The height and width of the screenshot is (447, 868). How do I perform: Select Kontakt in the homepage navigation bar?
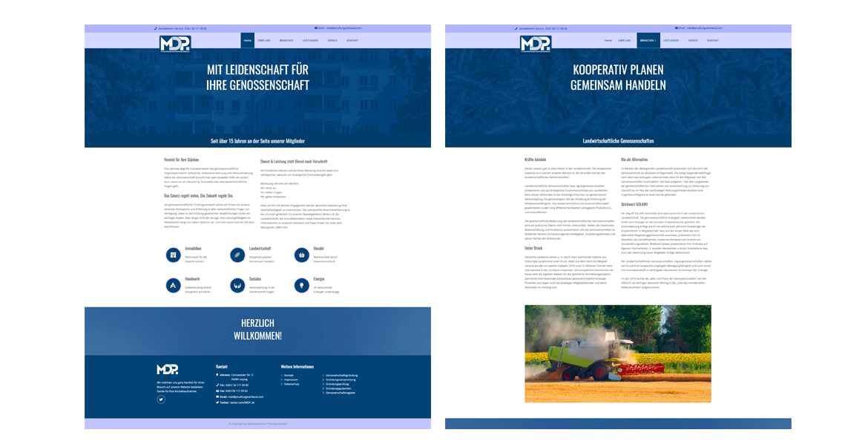352,40
